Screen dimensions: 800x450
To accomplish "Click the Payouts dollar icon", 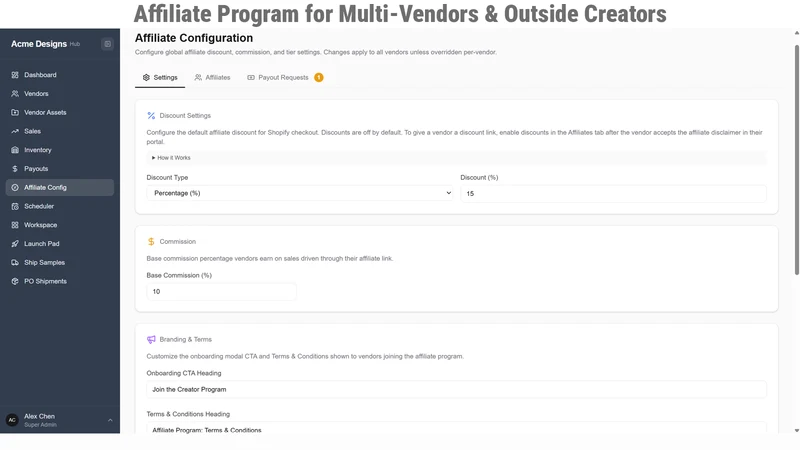I will (15, 169).
